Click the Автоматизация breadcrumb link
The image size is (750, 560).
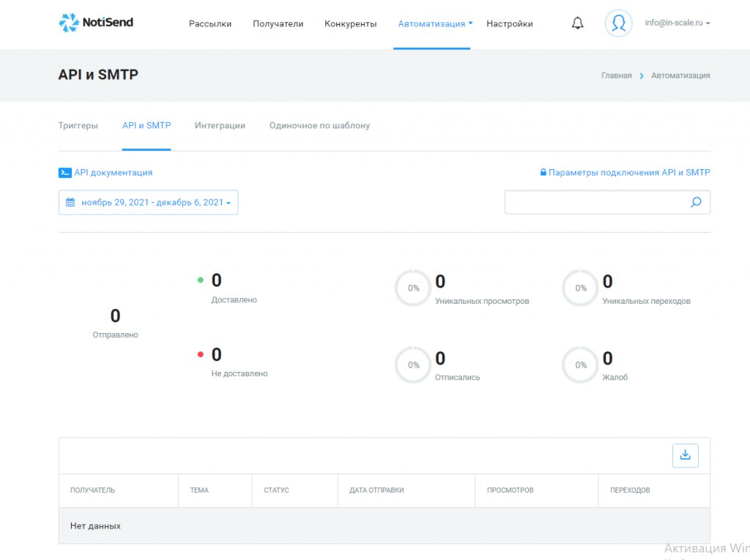tap(680, 75)
